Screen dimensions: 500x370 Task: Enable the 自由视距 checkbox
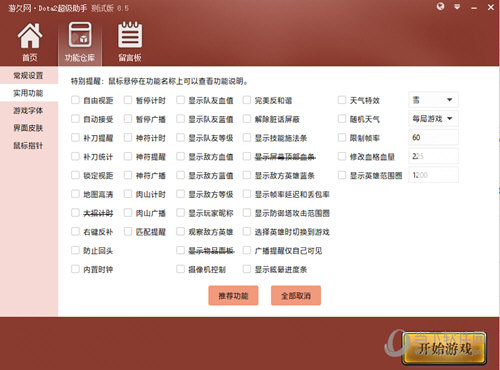point(75,100)
